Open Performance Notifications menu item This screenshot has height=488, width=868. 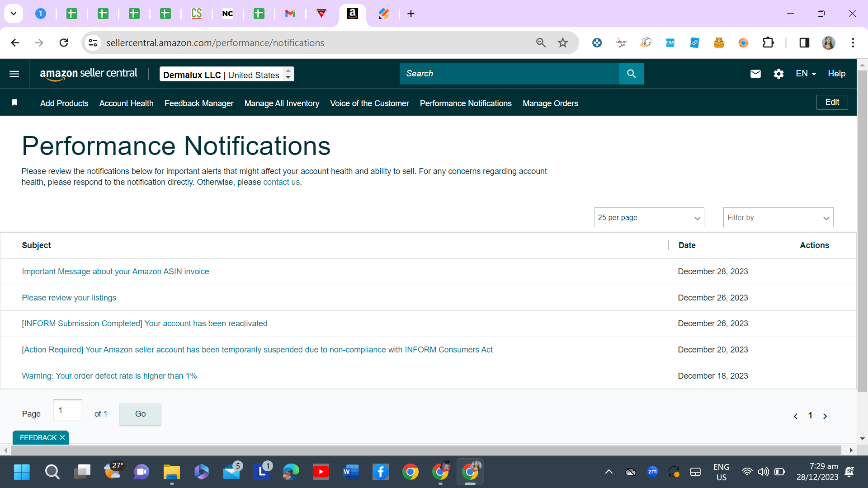[x=466, y=103]
